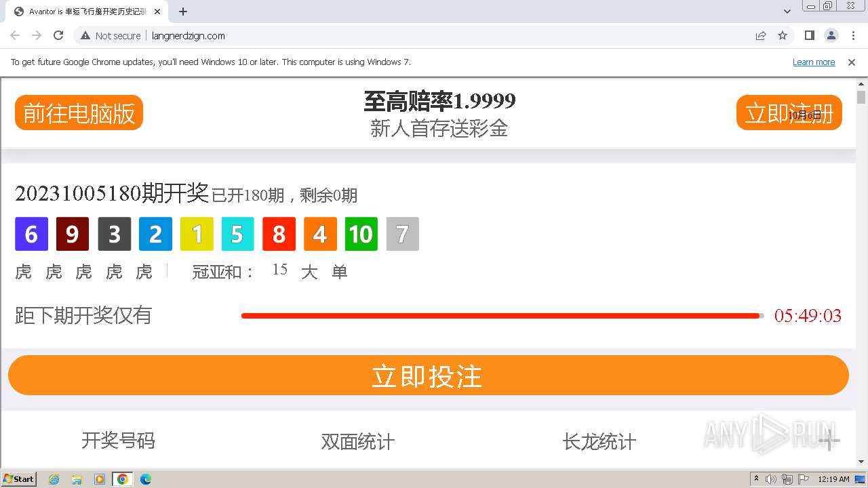
Task: Click the dark red number 9 ball
Action: coord(73,234)
